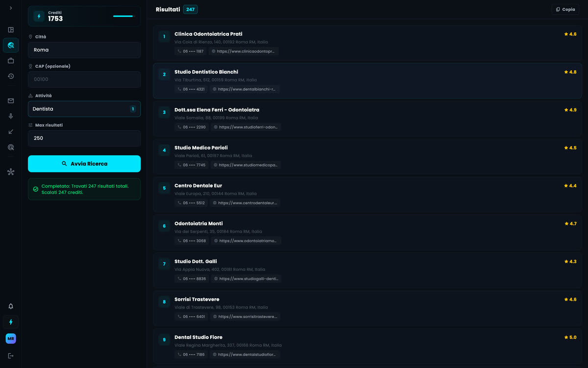Click the Studio Dentistico Bianchi result title
The image size is (588, 368).
click(x=206, y=72)
